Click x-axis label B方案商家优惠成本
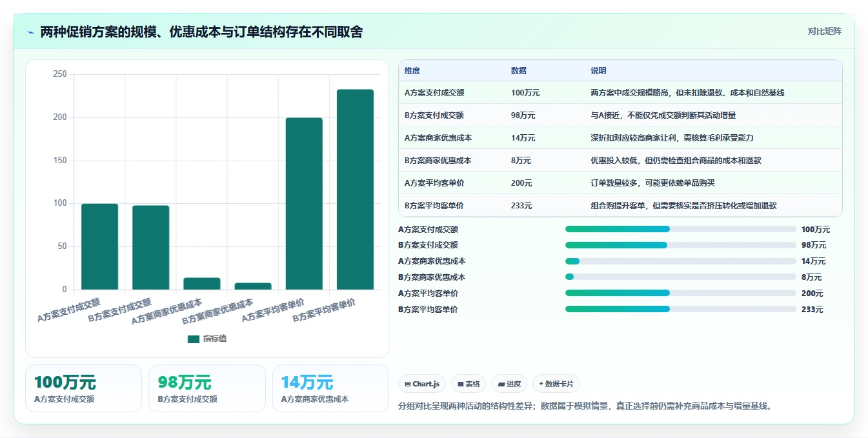 [218, 311]
